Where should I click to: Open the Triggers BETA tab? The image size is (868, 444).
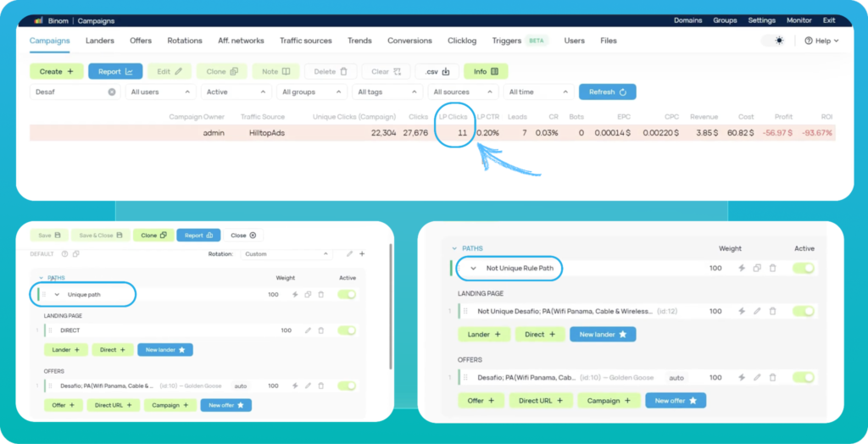click(x=520, y=41)
